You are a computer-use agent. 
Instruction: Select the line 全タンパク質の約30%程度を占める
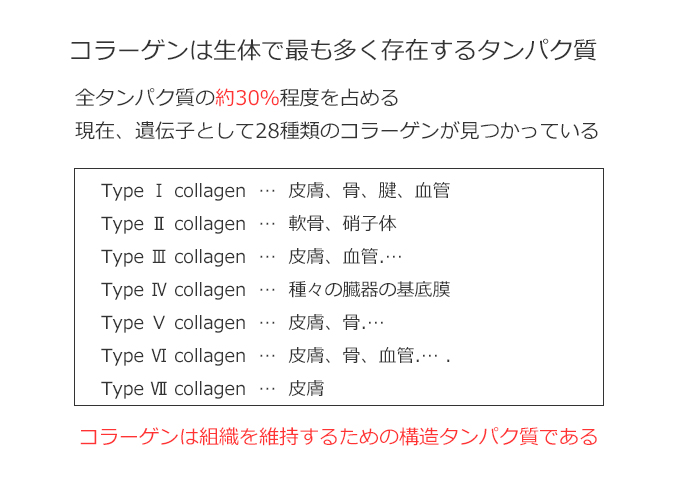click(237, 98)
